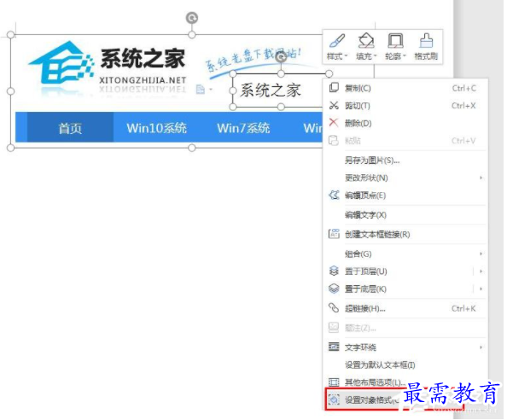Click the 格式刷 format painter icon
The width and height of the screenshot is (507, 420).
pyautogui.click(x=426, y=41)
